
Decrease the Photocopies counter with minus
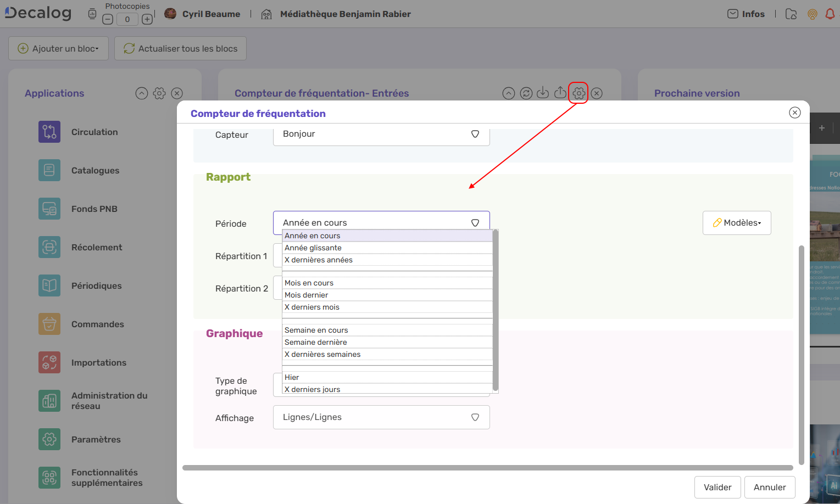click(108, 19)
